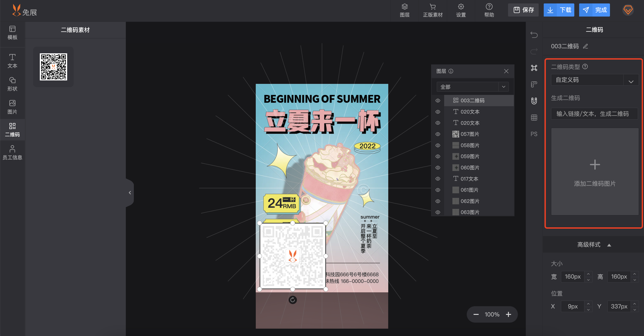This screenshot has width=644, height=336.
Task: Select the 文本 text tool
Action: 12,61
